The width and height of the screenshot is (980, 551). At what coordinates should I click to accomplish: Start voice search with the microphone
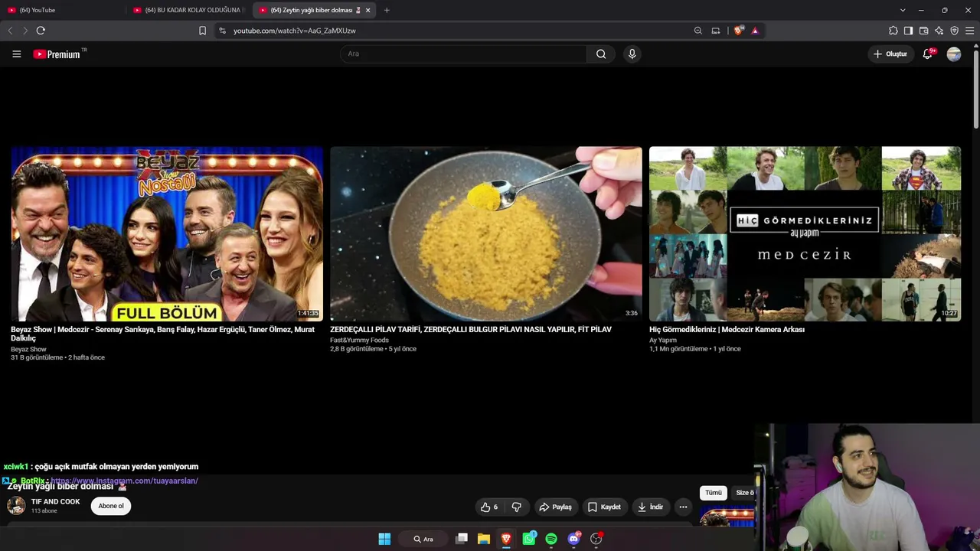tap(632, 54)
